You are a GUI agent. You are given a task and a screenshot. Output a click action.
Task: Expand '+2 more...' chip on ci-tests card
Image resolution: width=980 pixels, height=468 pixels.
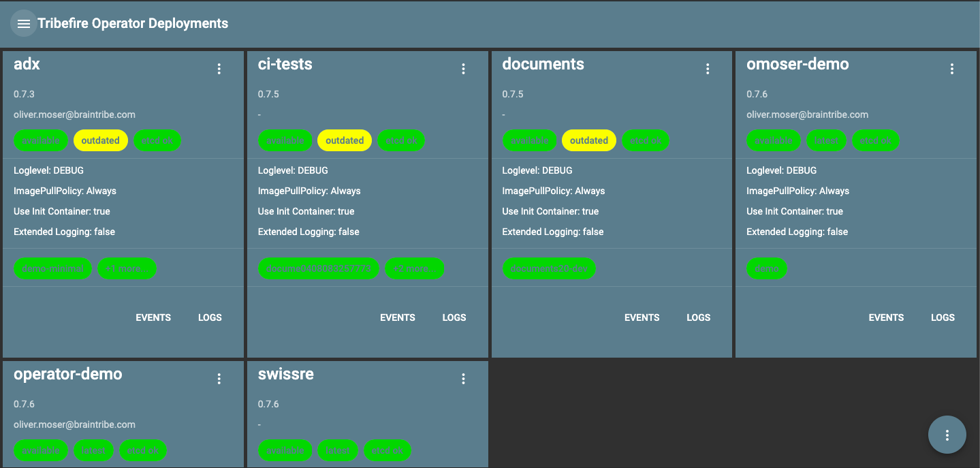[414, 268]
